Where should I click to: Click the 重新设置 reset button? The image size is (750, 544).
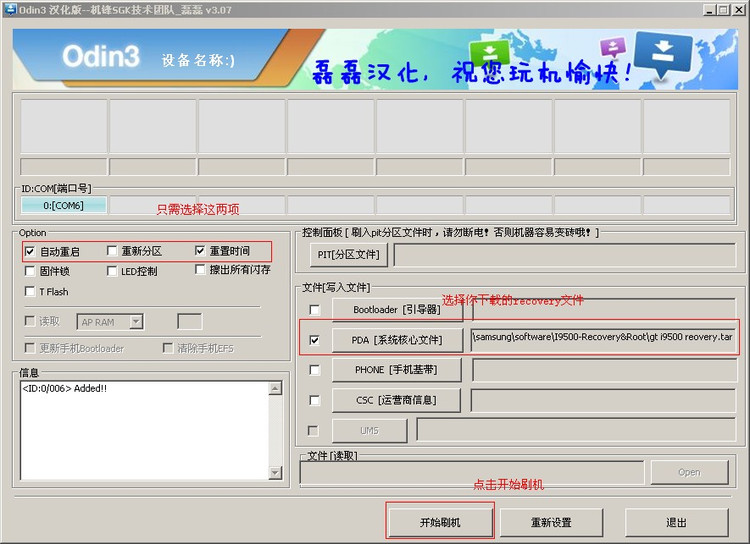[551, 522]
